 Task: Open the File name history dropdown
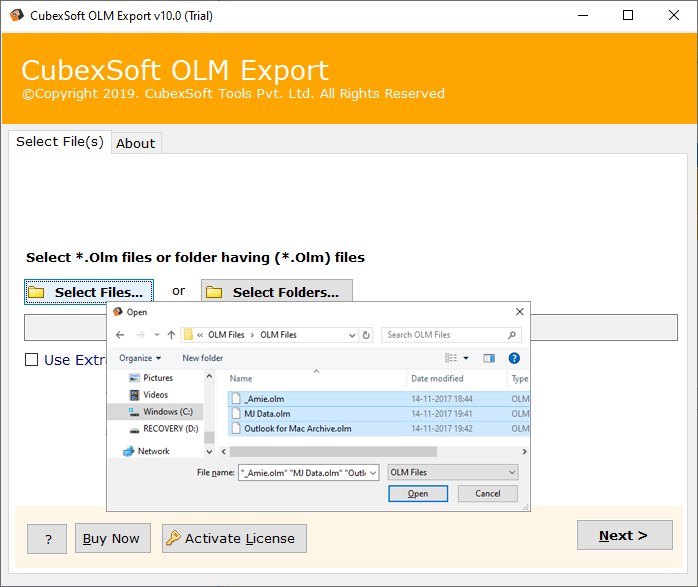373,472
